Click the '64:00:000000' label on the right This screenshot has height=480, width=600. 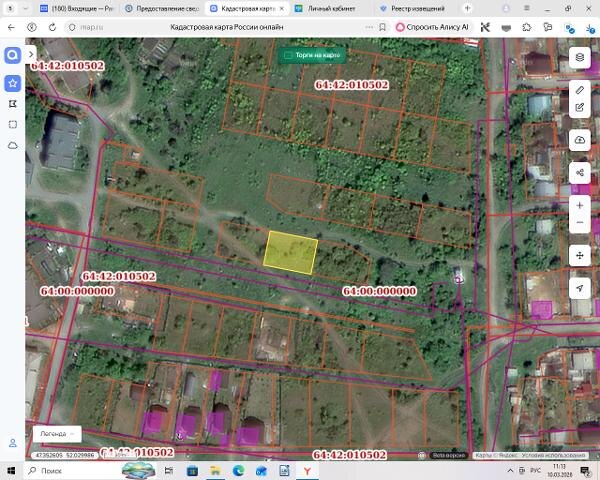tap(379, 291)
